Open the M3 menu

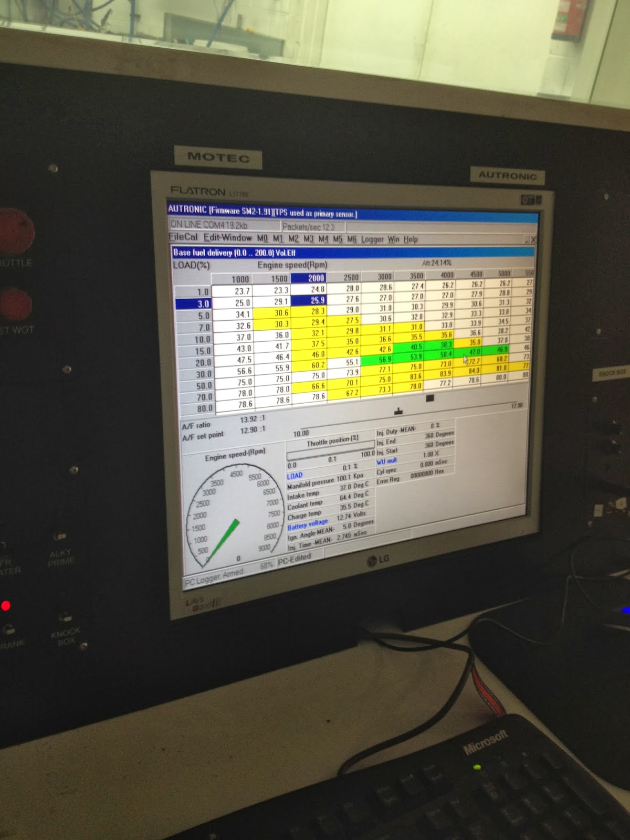point(308,239)
